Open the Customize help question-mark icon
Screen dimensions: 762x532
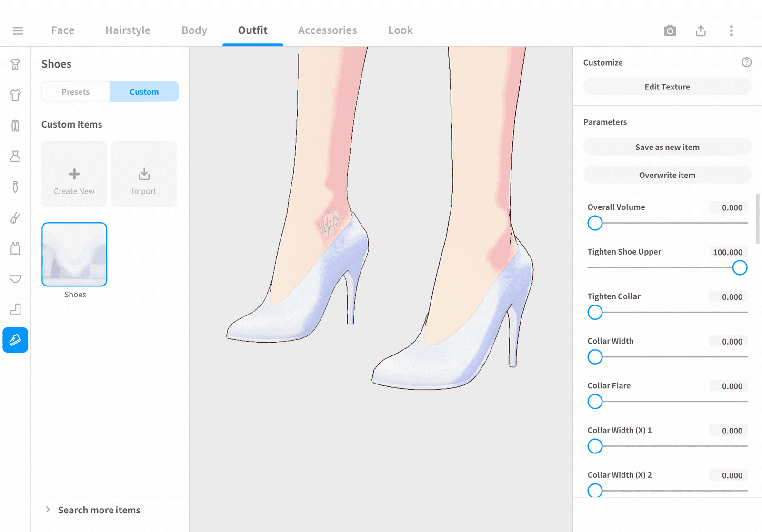pos(746,62)
